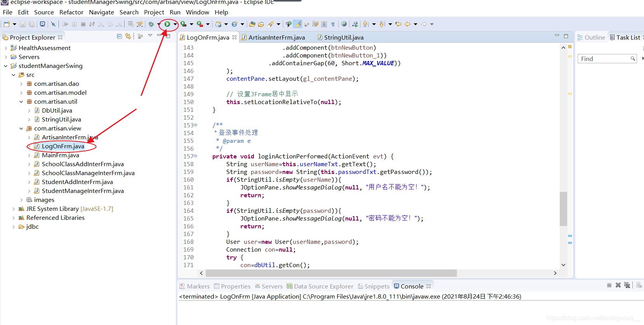Open the New wizard dropdown arrow
Image resolution: width=644 pixels, height=325 pixels.
point(14,24)
